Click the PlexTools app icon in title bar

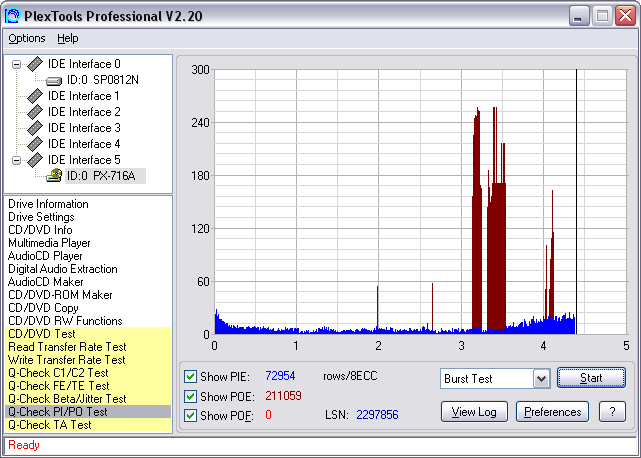point(13,16)
